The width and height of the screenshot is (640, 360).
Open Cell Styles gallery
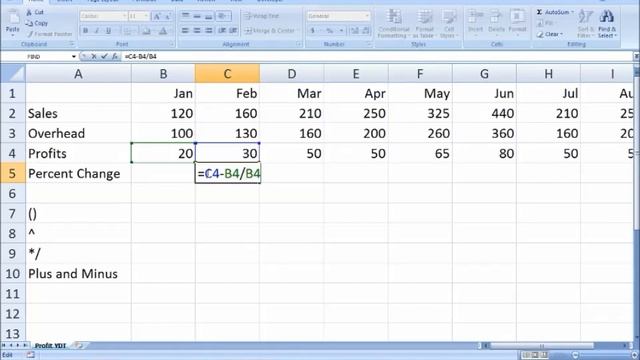coord(449,24)
